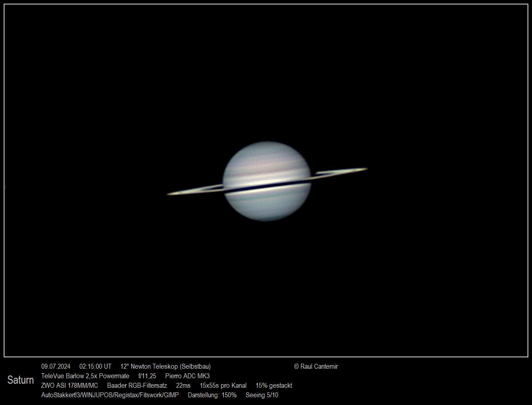Viewport: 532px width, 405px height.
Task: Click the Pierro ADC MK3 text
Action: tap(187, 376)
